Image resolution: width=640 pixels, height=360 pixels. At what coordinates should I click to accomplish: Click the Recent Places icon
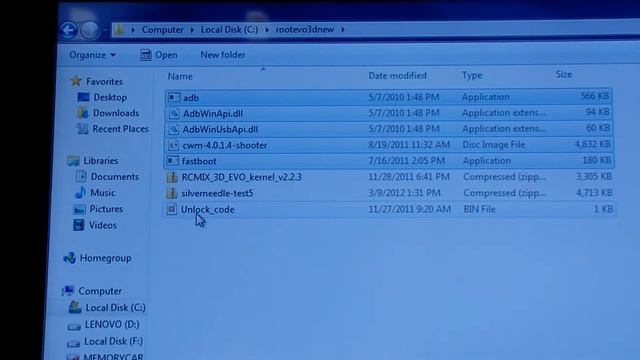click(82, 129)
